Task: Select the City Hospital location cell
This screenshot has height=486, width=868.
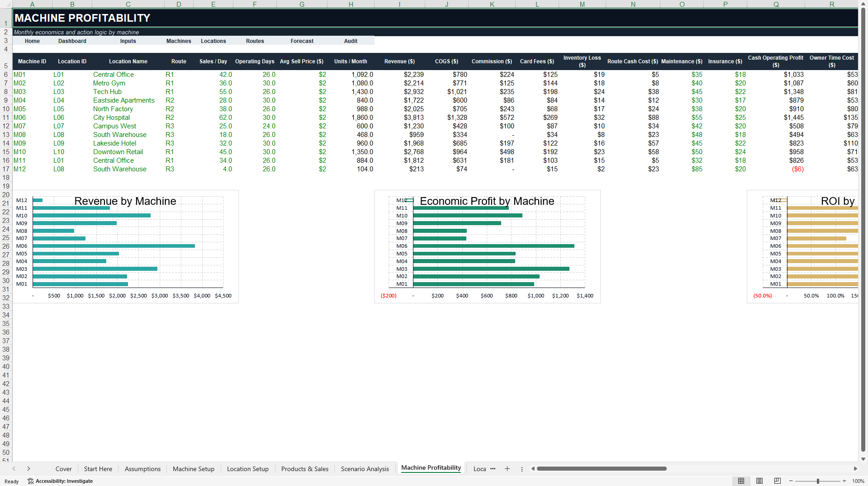Action: tap(128, 118)
